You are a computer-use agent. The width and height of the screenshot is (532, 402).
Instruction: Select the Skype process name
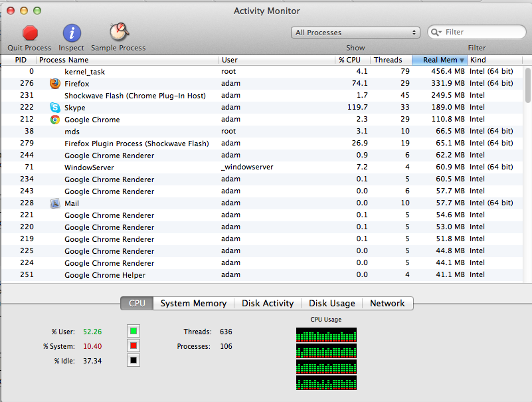(74, 108)
